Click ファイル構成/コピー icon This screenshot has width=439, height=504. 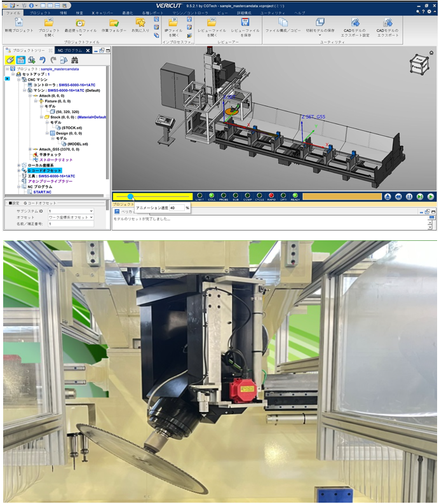(283, 22)
